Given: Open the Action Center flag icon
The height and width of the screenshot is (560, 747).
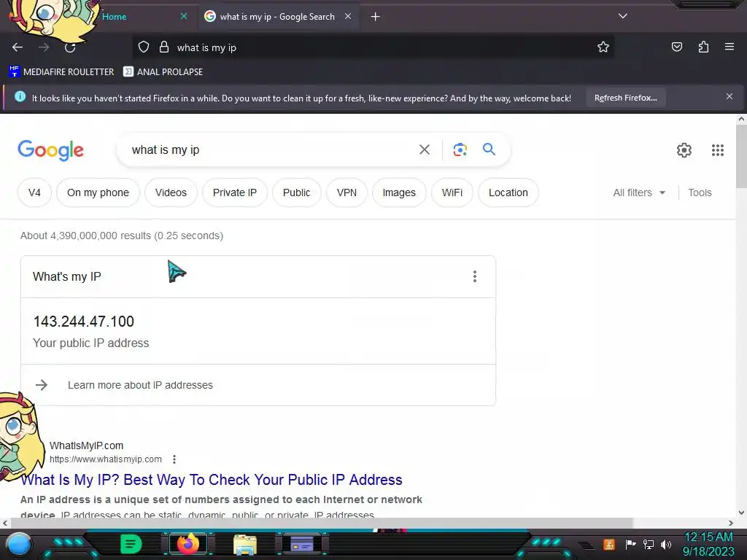Looking at the screenshot, I should pos(630,544).
